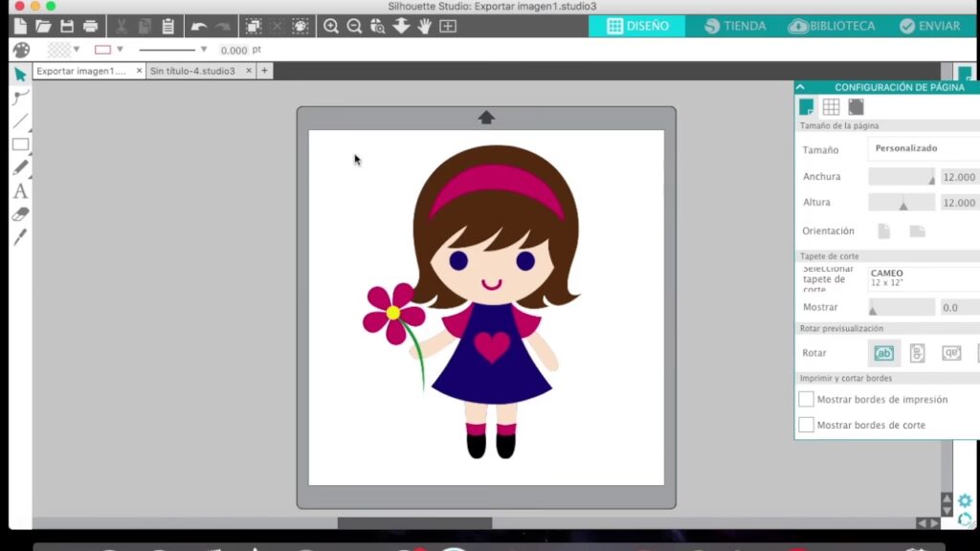
Task: Expand the fill pattern dropdown arrow
Action: tap(79, 50)
